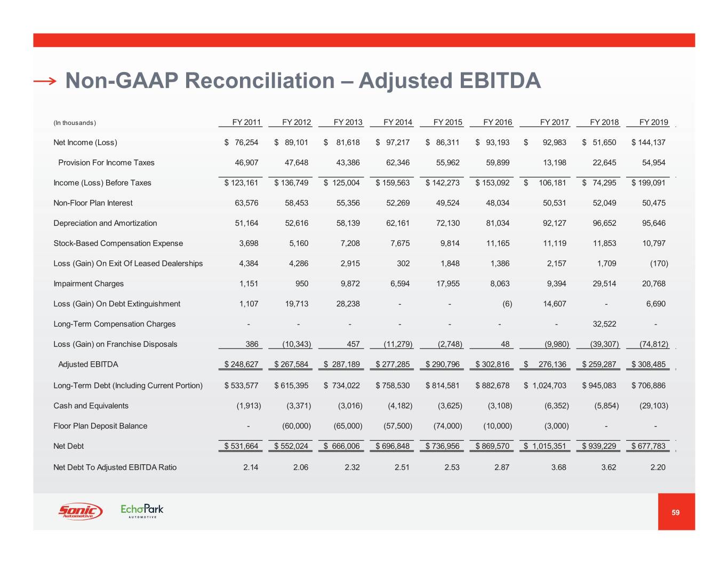
Task: Click the (In thousands) note
Action: [x=75, y=123]
